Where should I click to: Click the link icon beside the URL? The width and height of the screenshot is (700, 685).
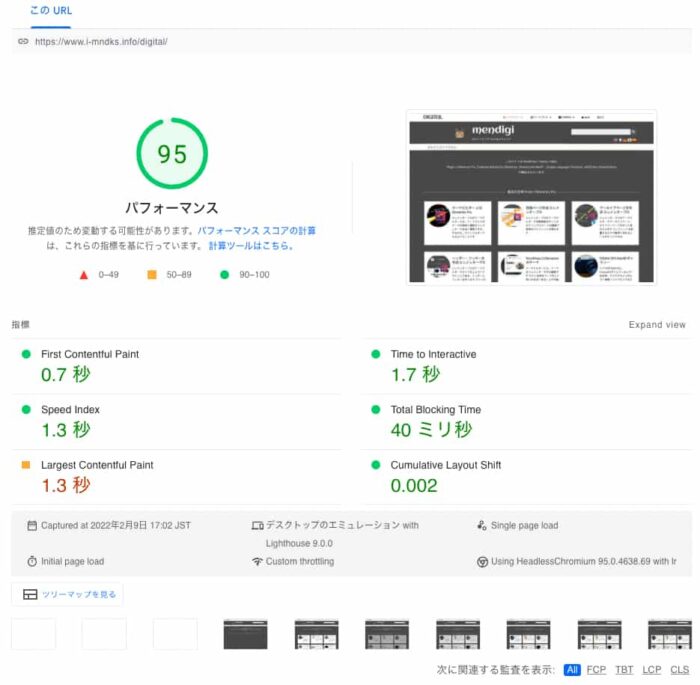click(23, 42)
